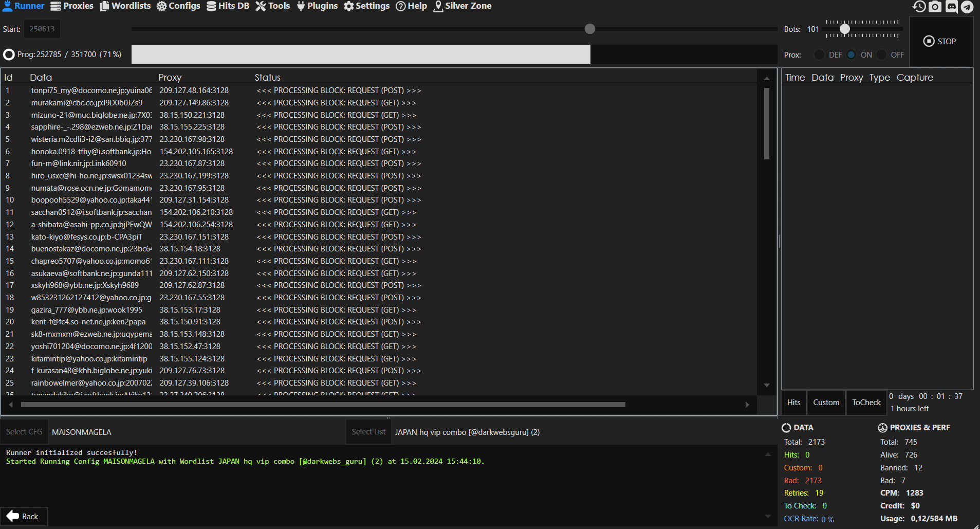
Task: Click the data list scroll-up arrow
Action: coord(767,79)
